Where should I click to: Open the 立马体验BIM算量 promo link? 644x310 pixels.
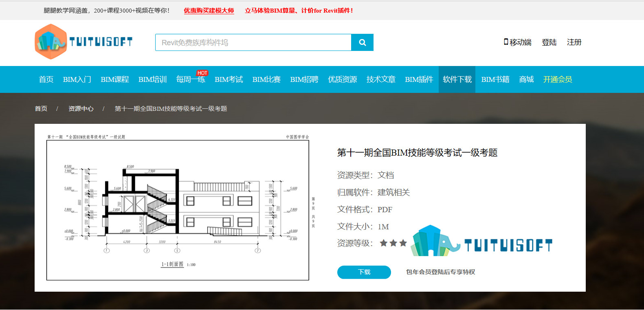tap(299, 11)
